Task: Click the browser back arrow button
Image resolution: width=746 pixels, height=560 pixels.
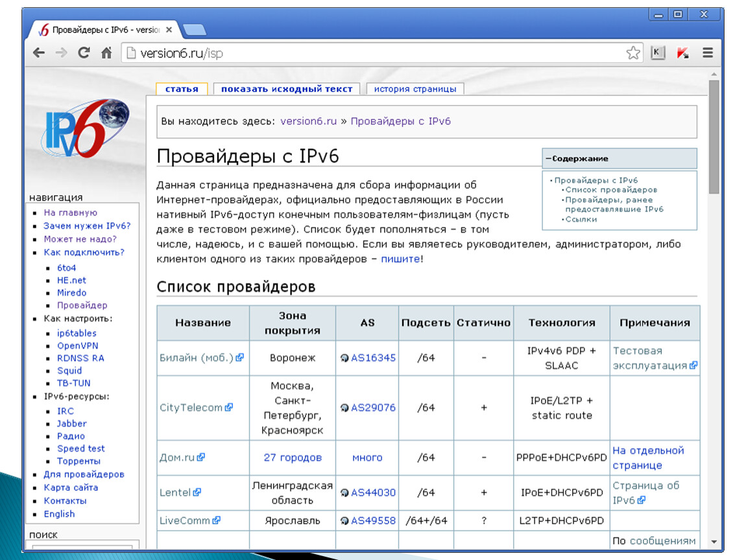Action: [x=39, y=53]
